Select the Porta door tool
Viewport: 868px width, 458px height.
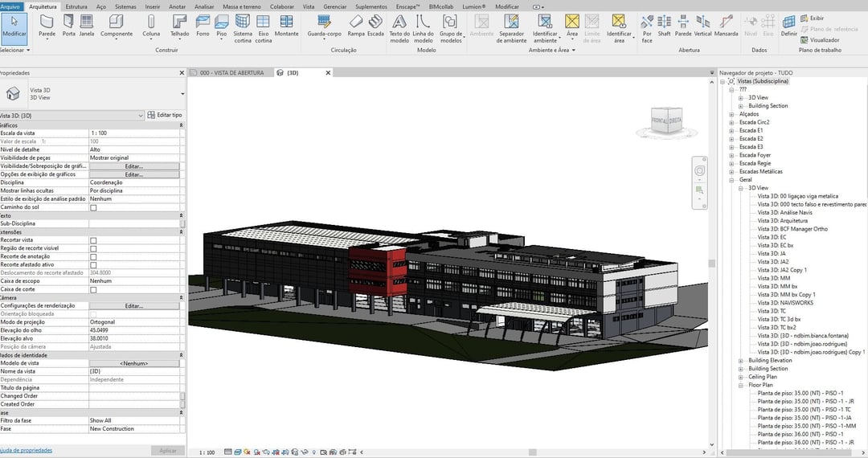pyautogui.click(x=68, y=26)
